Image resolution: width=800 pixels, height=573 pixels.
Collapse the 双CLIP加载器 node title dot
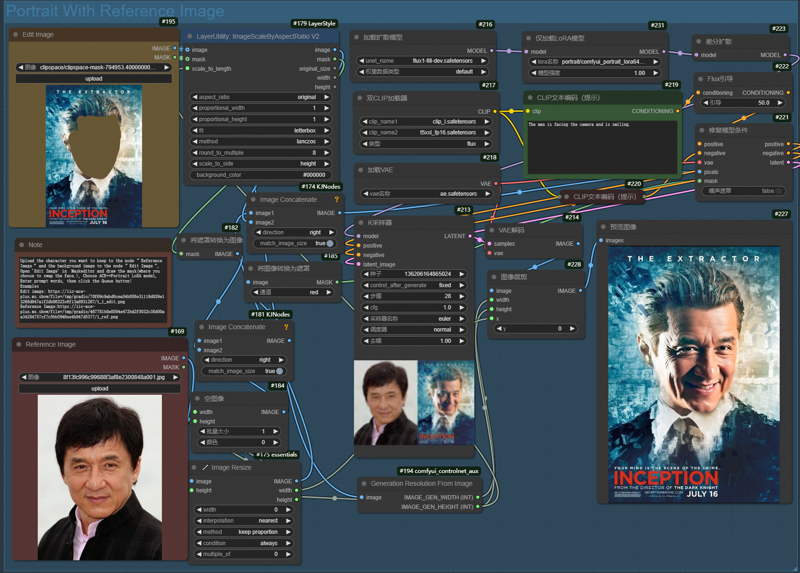[359, 98]
